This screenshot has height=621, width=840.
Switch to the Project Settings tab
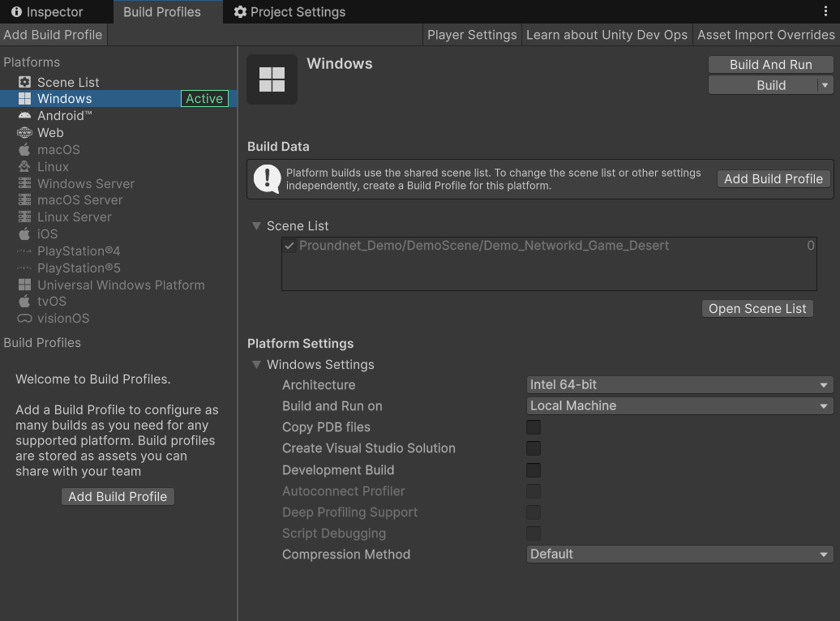pyautogui.click(x=289, y=12)
